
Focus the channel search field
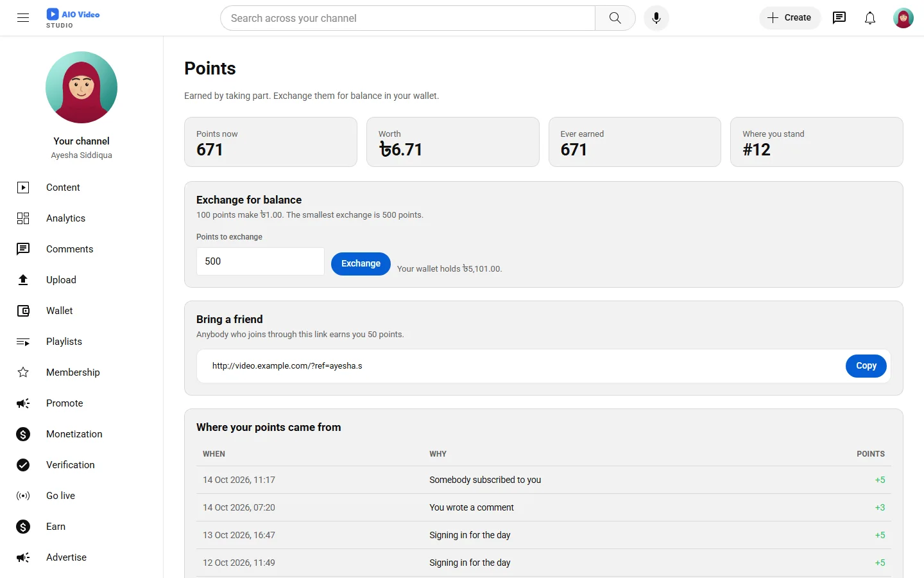tap(407, 18)
